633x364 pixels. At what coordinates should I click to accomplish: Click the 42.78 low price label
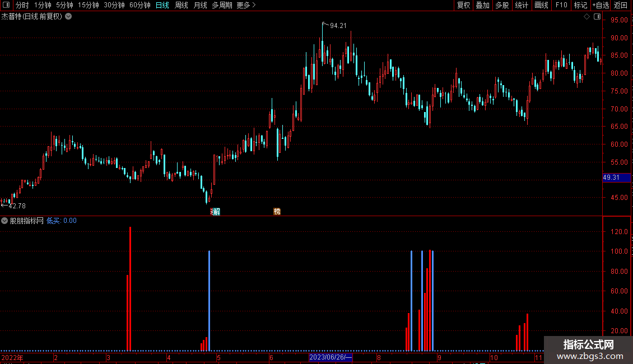pyautogui.click(x=17, y=206)
